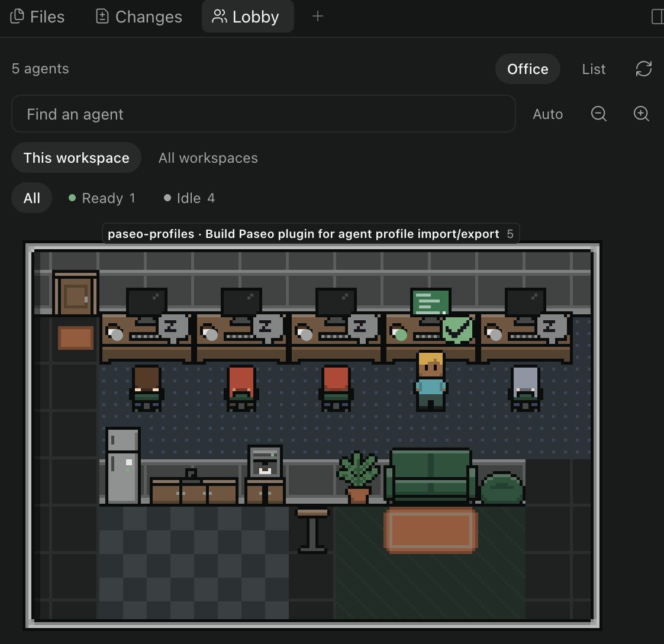Filter by Idle agents

(190, 198)
